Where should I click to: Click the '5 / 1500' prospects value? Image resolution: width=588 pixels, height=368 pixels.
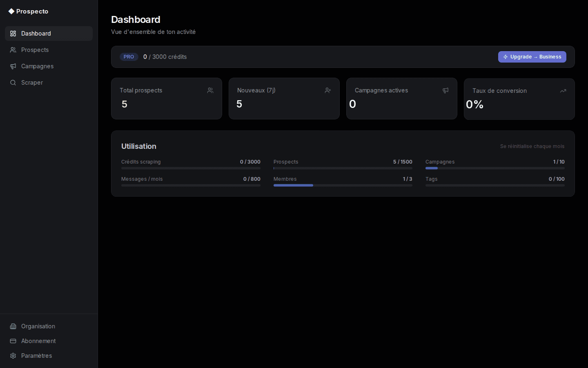click(403, 162)
